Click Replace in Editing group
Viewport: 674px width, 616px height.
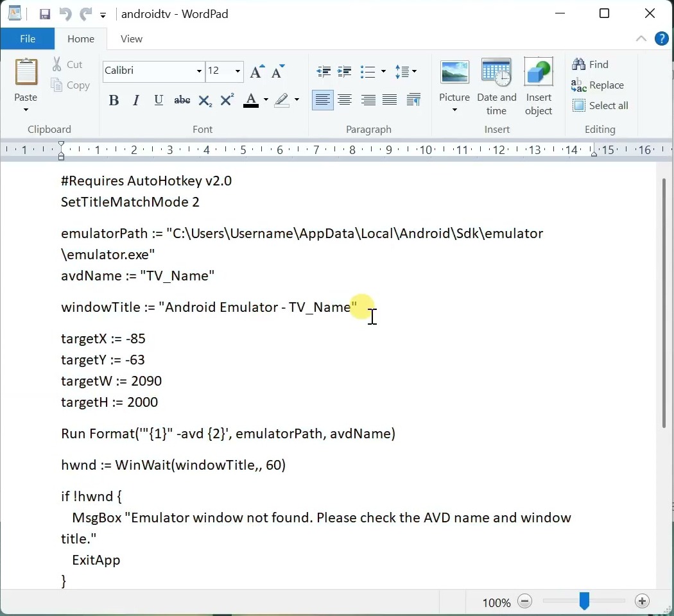(598, 85)
